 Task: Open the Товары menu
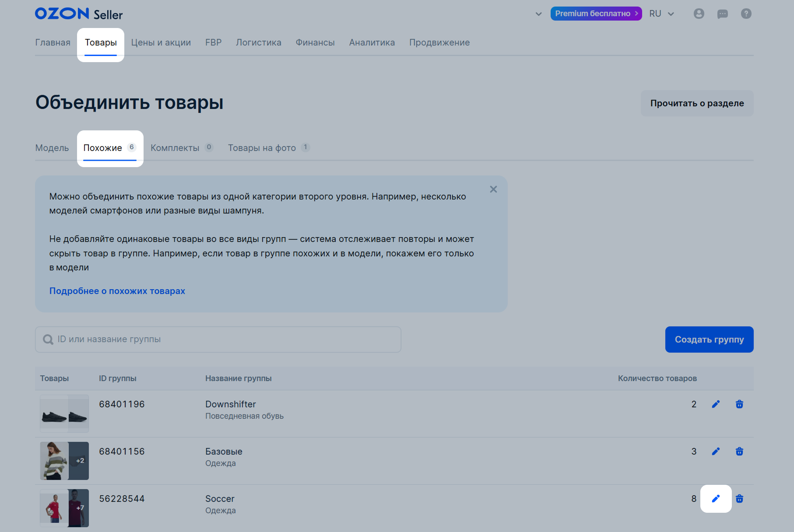(101, 42)
